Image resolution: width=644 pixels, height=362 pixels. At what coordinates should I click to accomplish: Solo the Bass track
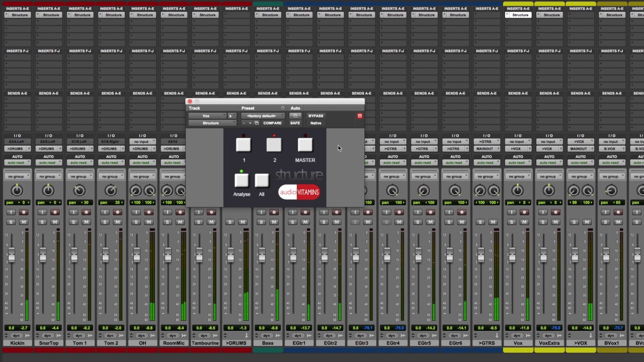261,222
